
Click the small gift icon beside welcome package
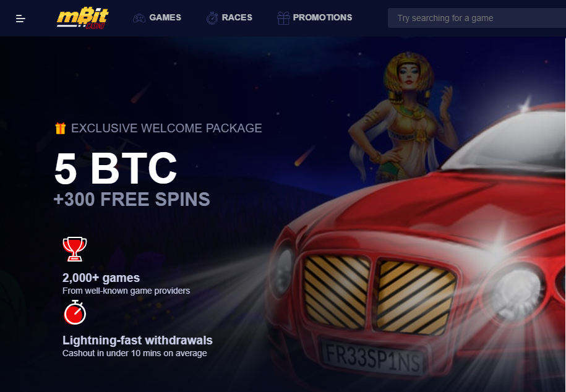tap(60, 128)
